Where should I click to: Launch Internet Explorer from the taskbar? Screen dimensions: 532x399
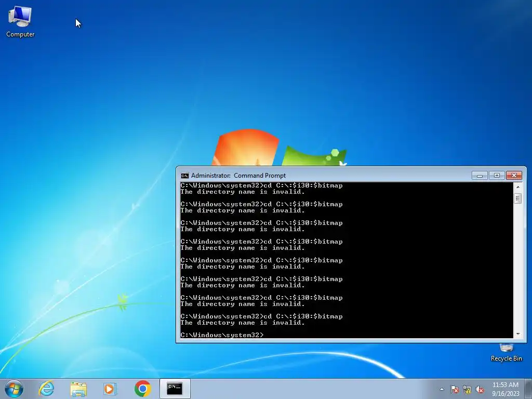[x=46, y=389]
